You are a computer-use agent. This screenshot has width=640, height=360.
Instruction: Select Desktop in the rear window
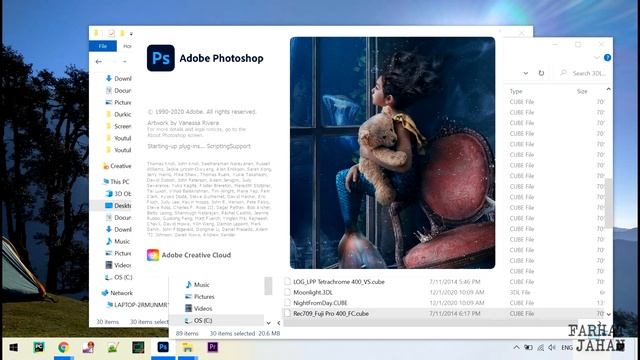118,205
